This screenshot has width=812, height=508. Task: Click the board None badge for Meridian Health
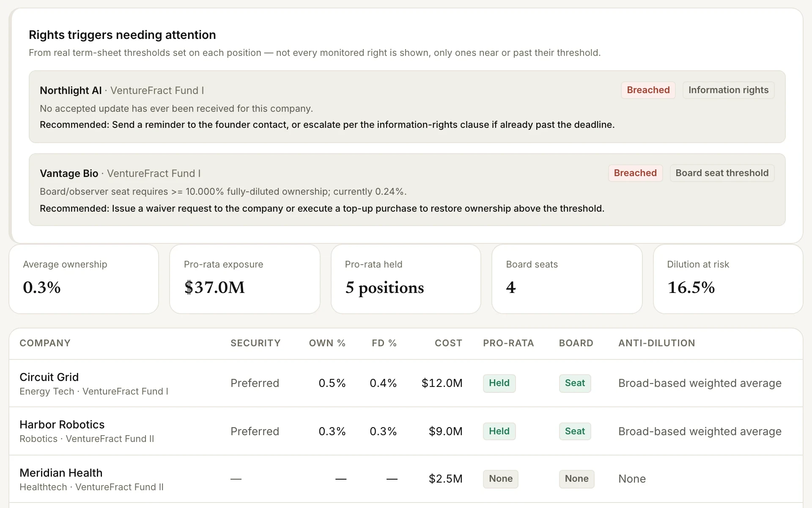tap(576, 479)
